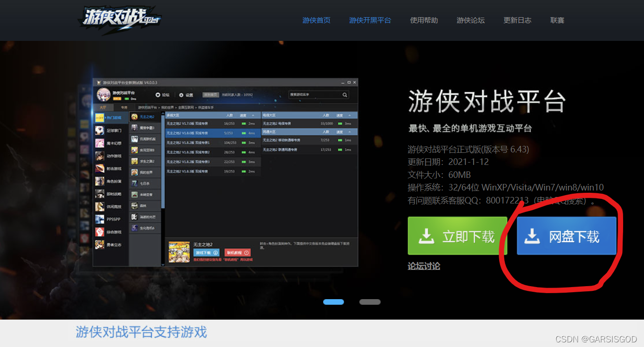
Task: Open the 更新日志 nav item
Action: (x=517, y=20)
